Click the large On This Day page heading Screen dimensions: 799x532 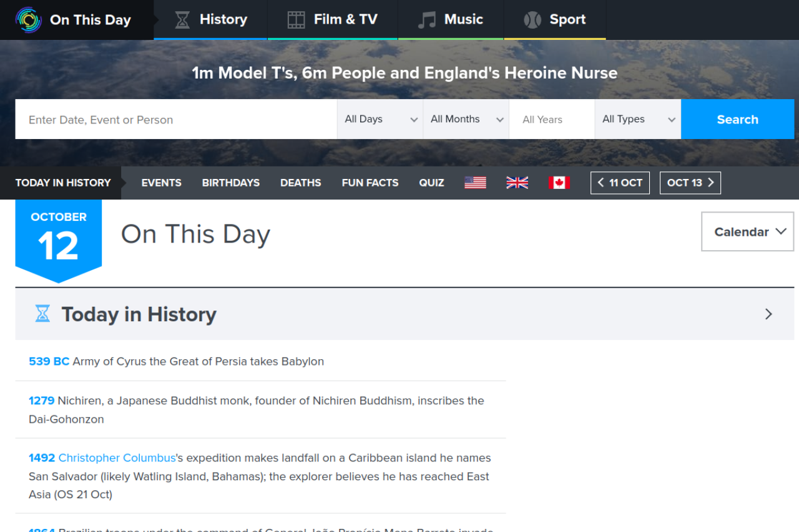[x=195, y=235]
